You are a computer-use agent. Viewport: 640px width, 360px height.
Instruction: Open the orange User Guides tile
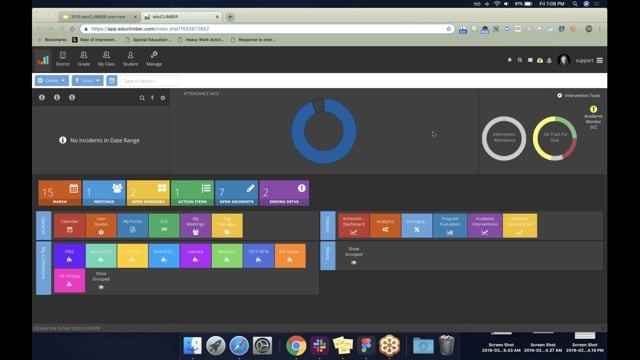tap(101, 225)
